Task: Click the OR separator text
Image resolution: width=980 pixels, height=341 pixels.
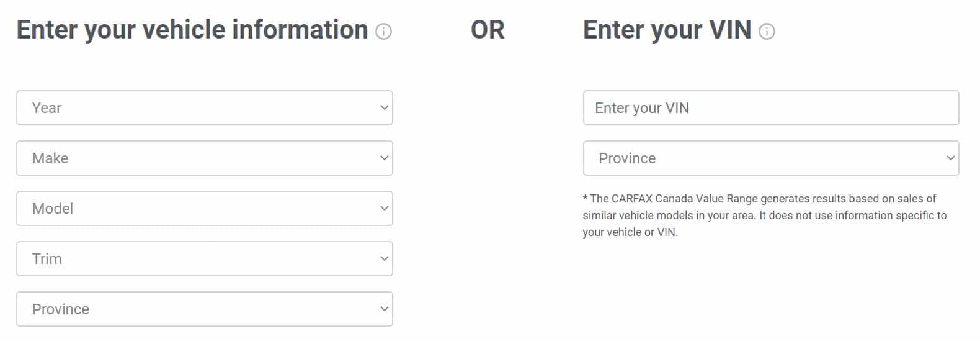Action: (488, 30)
